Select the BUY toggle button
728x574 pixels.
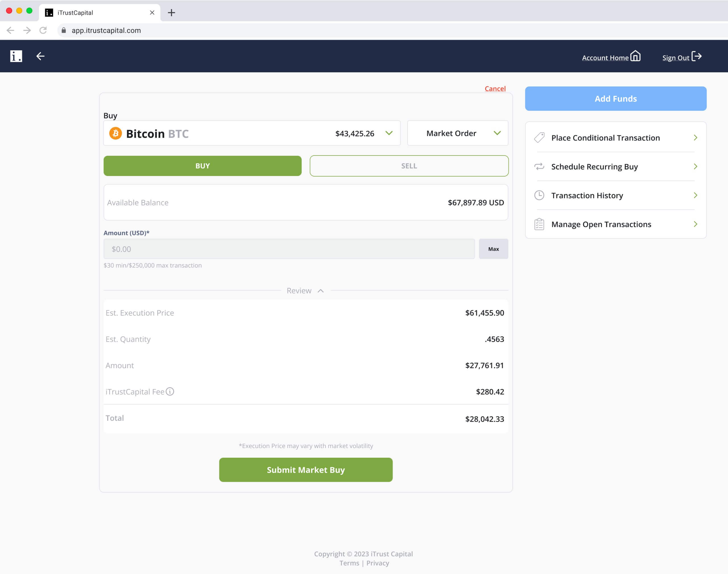202,166
